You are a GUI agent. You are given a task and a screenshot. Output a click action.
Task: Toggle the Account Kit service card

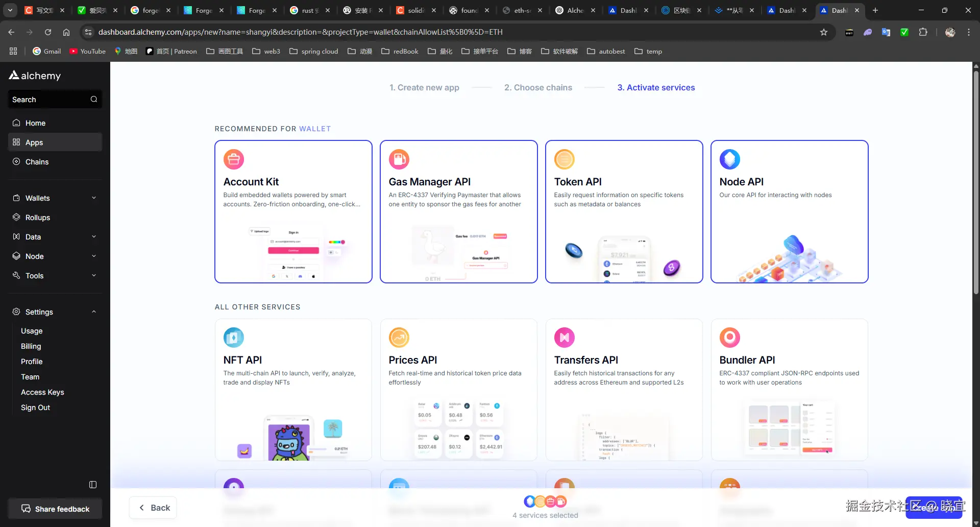[293, 211]
